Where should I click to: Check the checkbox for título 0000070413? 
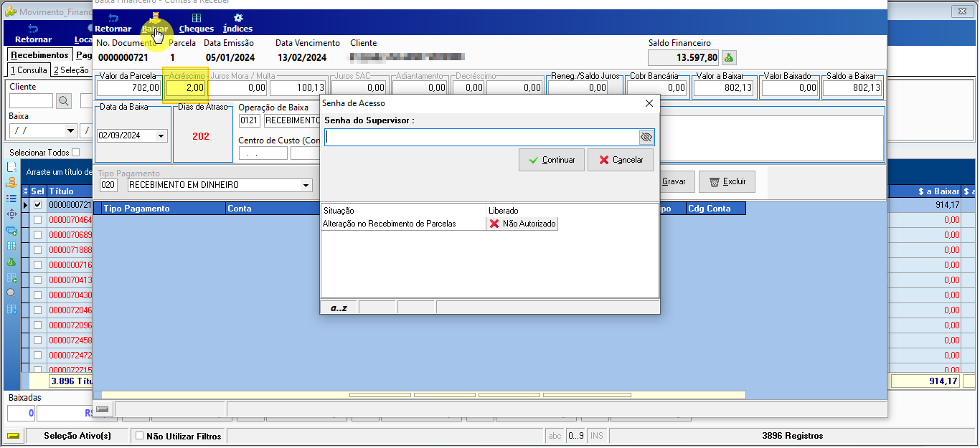(38, 280)
